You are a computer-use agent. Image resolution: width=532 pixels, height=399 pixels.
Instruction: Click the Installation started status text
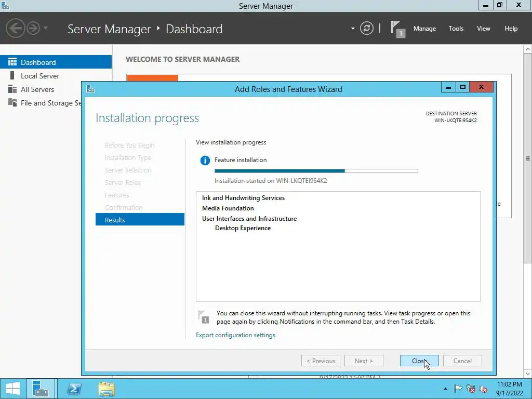click(x=271, y=180)
